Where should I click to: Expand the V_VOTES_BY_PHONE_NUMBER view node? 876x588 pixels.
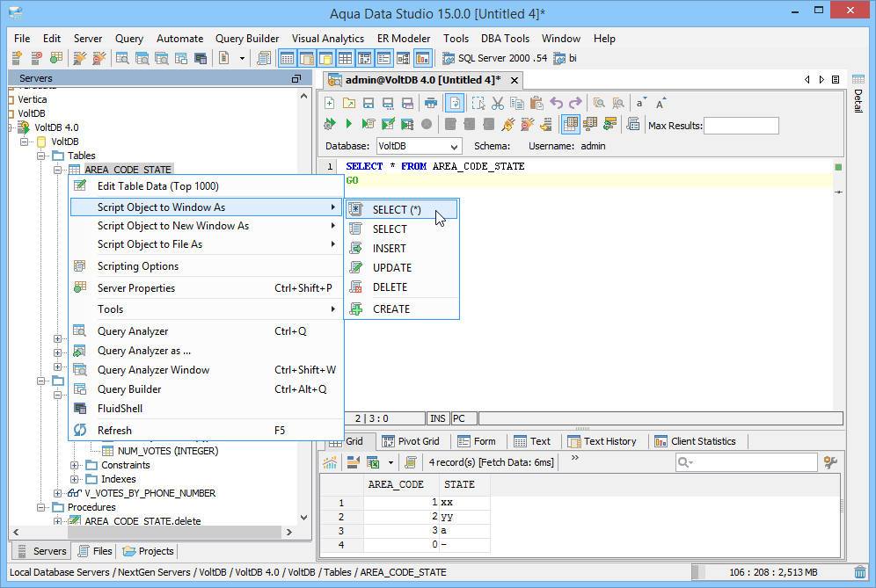pos(57,493)
